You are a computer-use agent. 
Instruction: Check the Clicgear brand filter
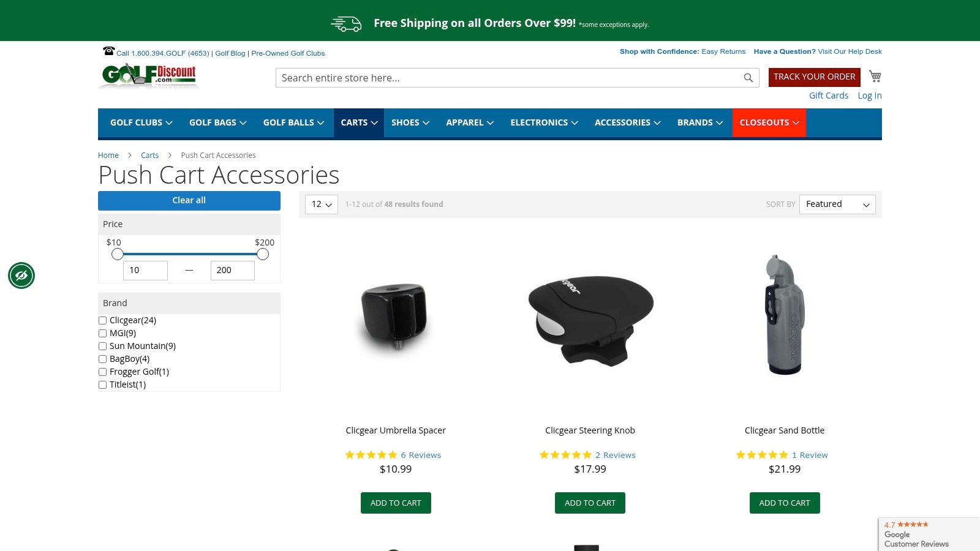[103, 321]
